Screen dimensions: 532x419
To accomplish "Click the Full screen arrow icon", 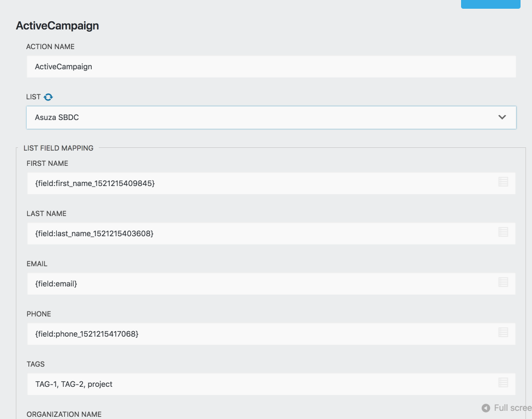I will 486,408.
